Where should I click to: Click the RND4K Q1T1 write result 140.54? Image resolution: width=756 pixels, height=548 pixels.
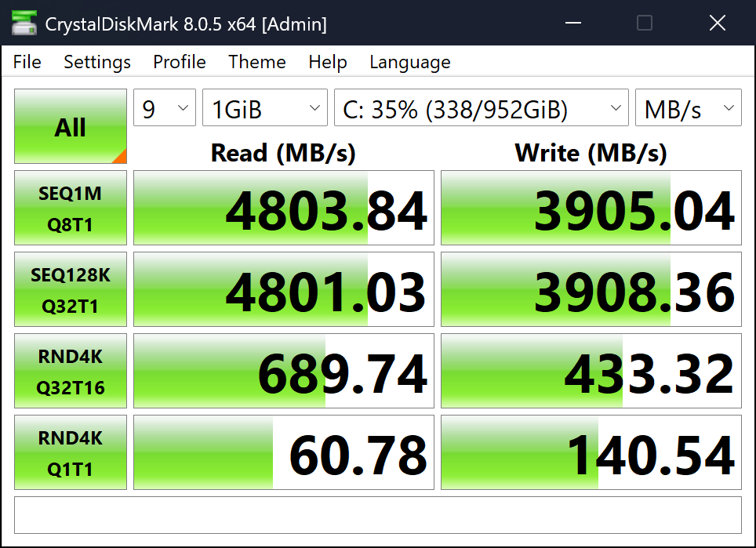point(591,452)
